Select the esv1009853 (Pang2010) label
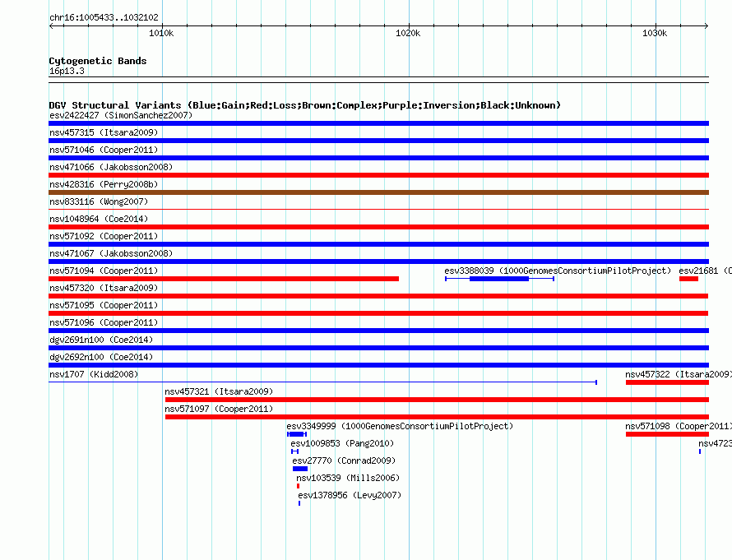The width and height of the screenshot is (732, 560). (x=342, y=443)
